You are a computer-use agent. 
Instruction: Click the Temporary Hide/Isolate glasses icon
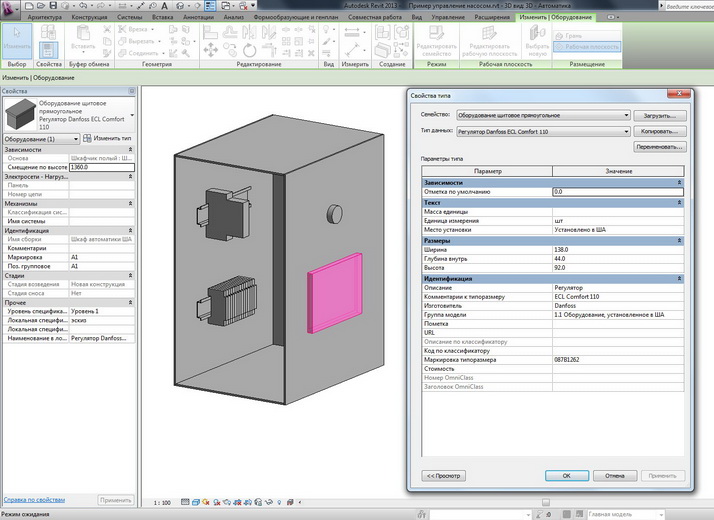coord(269,502)
